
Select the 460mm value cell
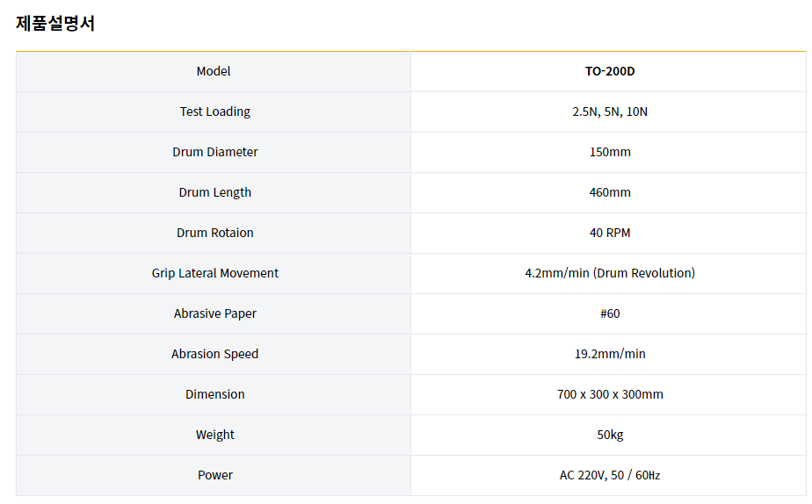tap(609, 192)
